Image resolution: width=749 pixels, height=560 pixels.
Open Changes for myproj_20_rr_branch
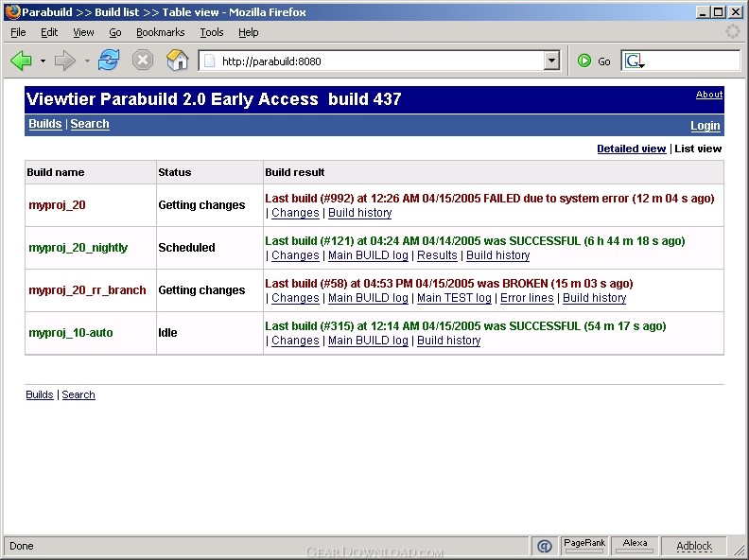pos(295,298)
